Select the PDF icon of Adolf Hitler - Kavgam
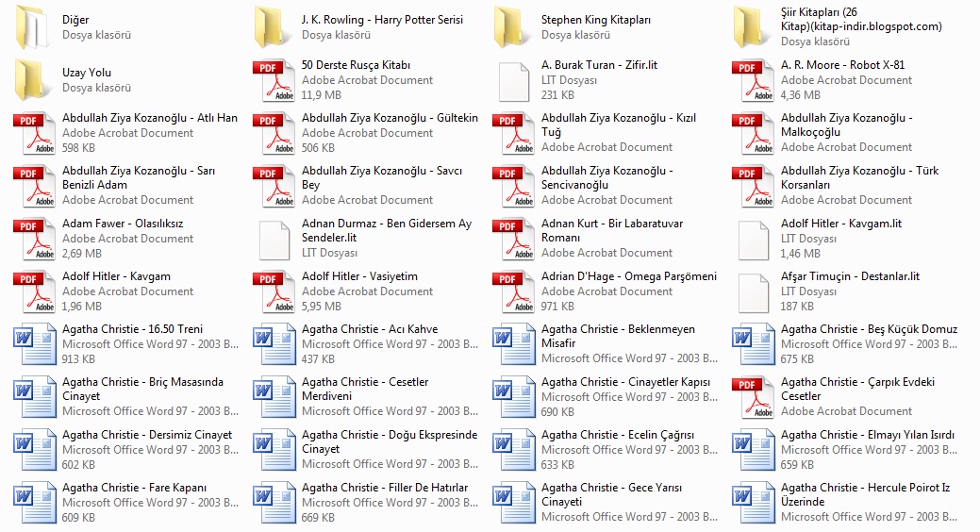 pos(34,291)
